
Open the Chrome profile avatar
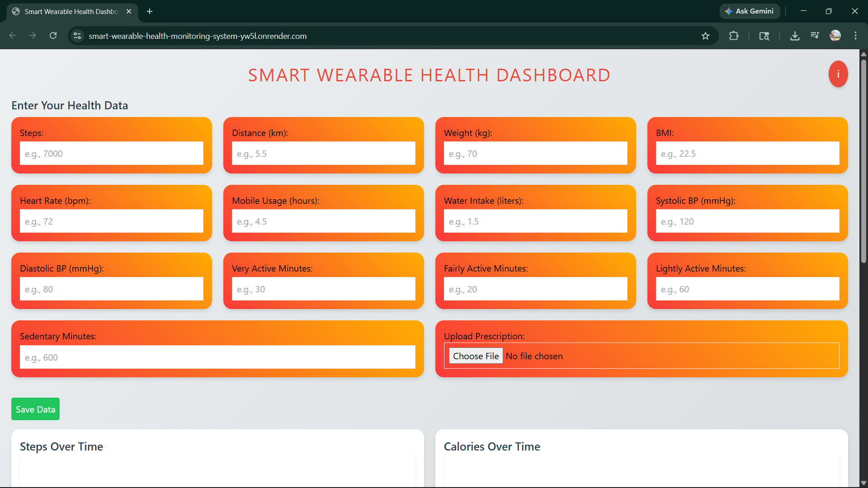click(835, 36)
